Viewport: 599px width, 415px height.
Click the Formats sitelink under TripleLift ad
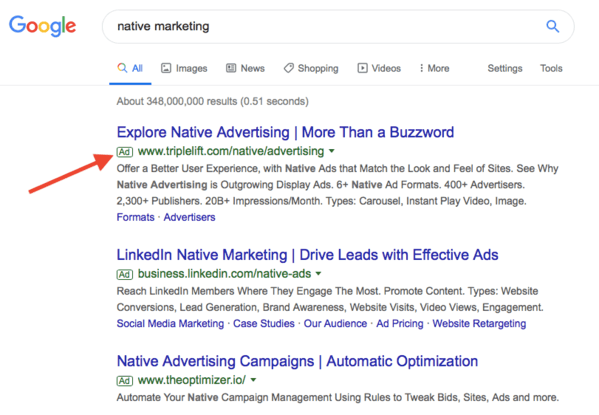click(x=136, y=217)
